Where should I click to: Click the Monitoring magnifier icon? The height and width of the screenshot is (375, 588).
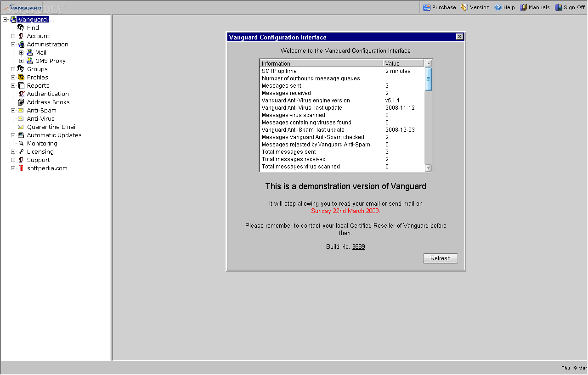[x=21, y=143]
